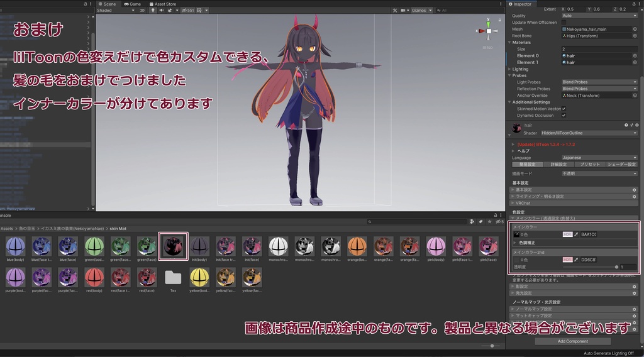Click the Add Component button
The width and height of the screenshot is (644, 357).
click(572, 341)
